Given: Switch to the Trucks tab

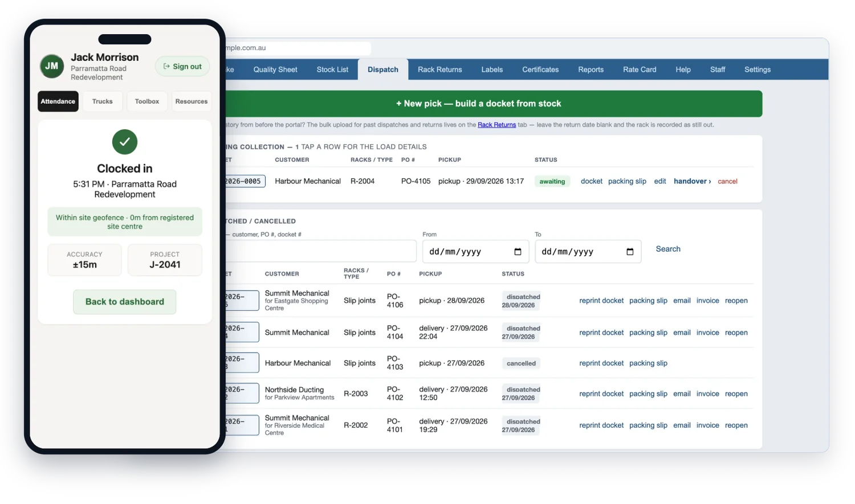Looking at the screenshot, I should [103, 101].
